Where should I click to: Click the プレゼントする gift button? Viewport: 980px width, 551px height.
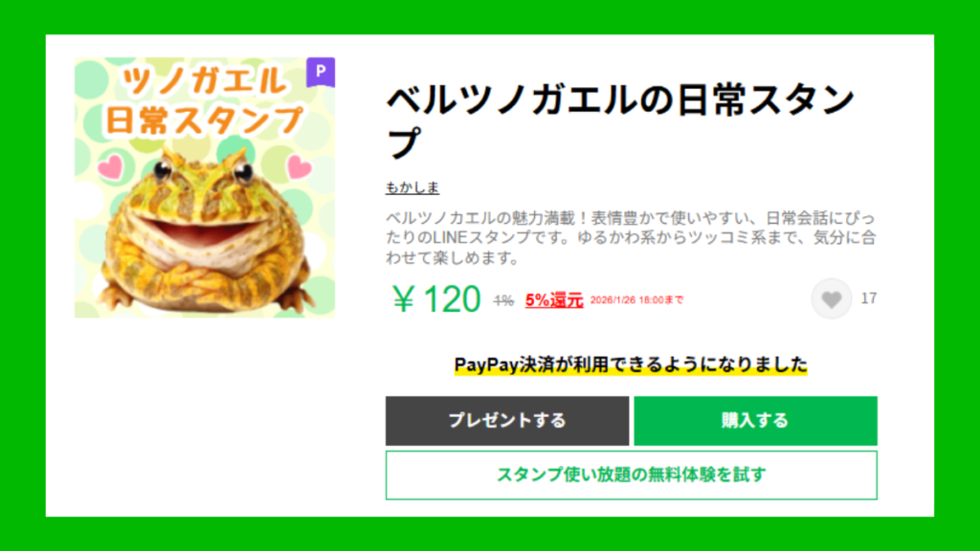pos(507,421)
